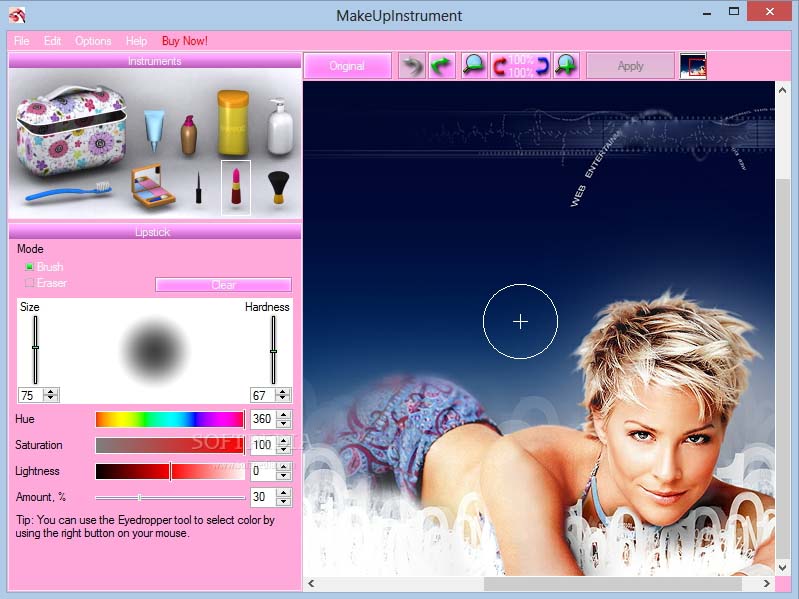The image size is (799, 599).
Task: Increase the Amount percentage stepper
Action: tap(284, 493)
